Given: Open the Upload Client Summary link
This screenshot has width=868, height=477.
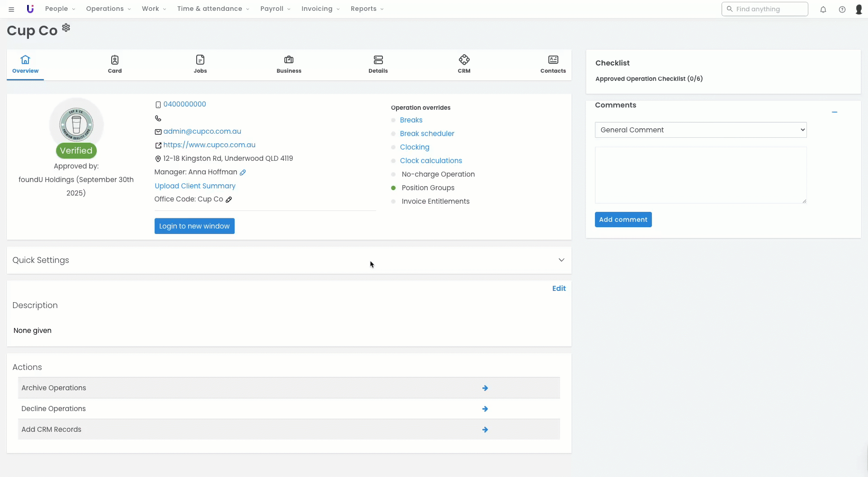Looking at the screenshot, I should (x=195, y=186).
